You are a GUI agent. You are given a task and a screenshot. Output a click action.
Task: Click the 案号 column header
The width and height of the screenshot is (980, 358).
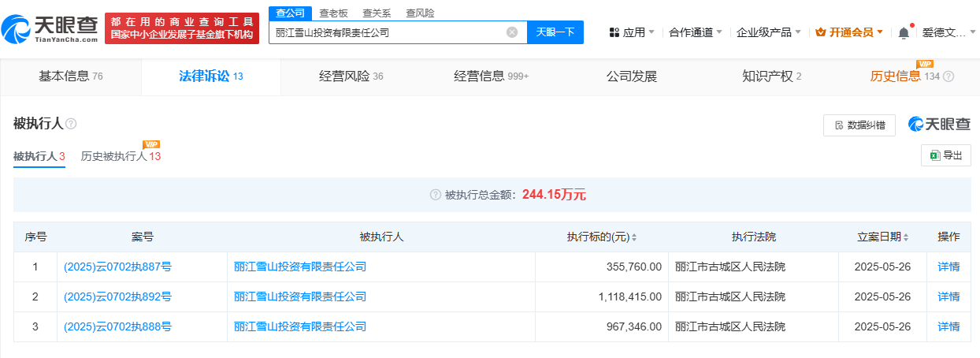pos(142,237)
